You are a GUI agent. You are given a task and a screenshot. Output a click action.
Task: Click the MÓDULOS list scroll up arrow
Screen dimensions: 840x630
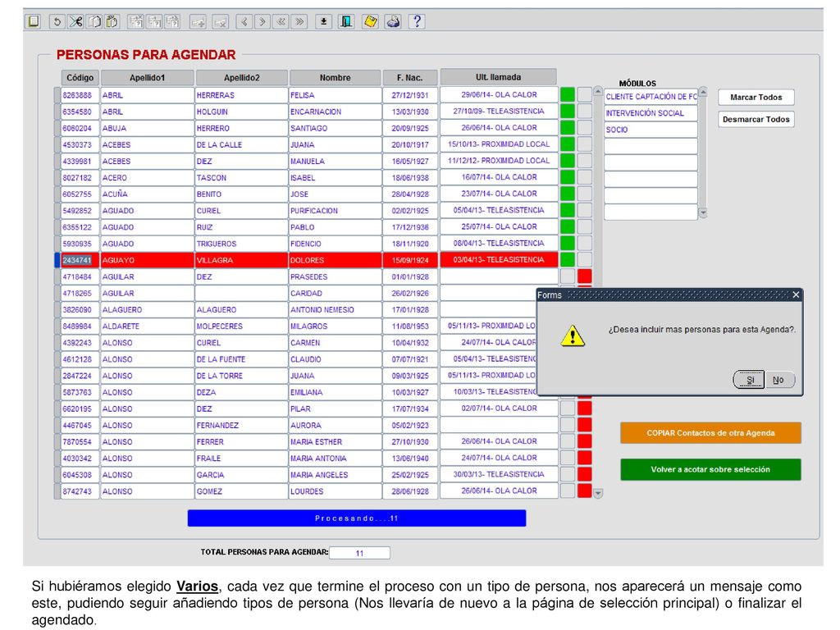[703, 92]
